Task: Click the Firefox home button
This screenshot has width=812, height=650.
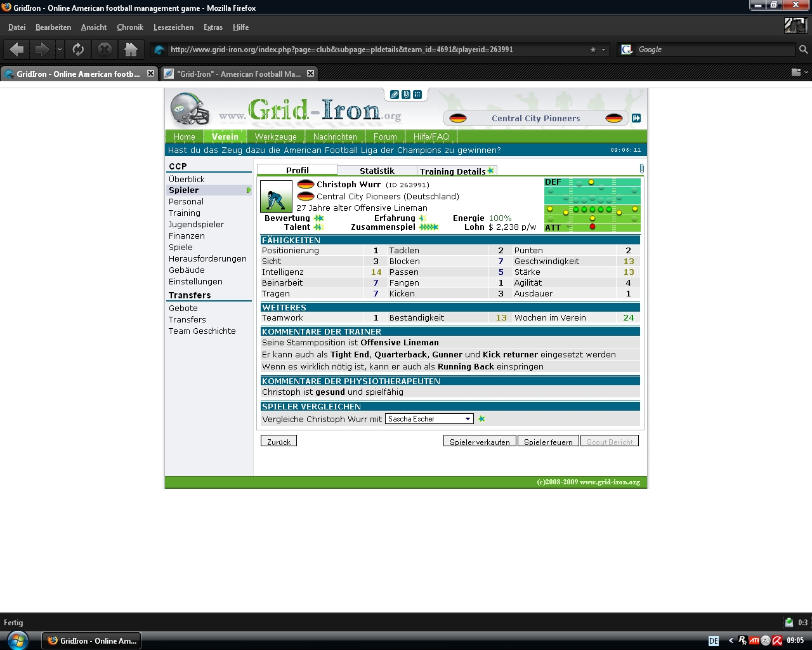Action: (131, 50)
